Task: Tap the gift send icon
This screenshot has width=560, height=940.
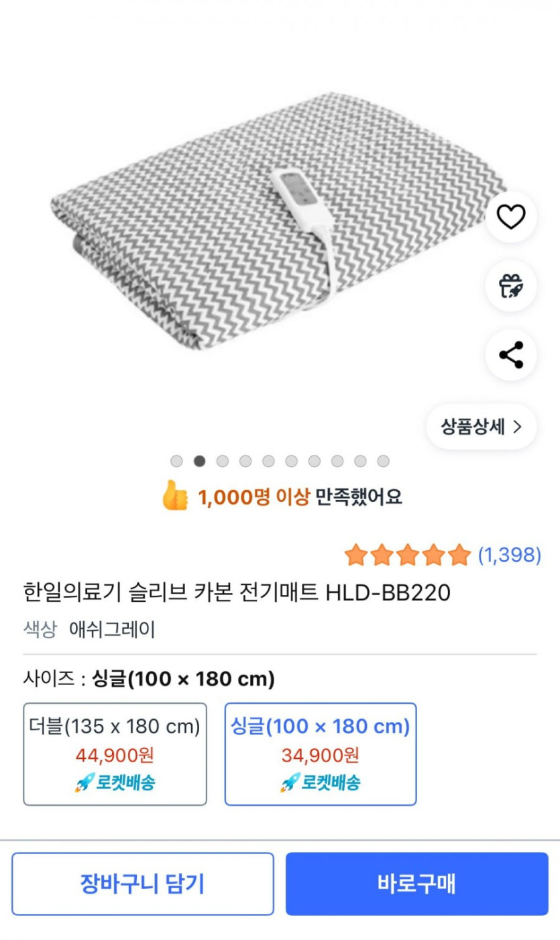Action: click(511, 286)
